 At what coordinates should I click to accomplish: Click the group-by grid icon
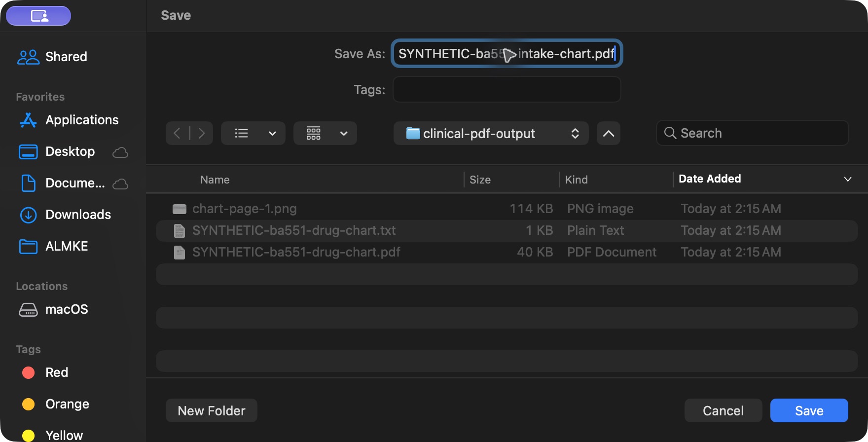pos(314,133)
